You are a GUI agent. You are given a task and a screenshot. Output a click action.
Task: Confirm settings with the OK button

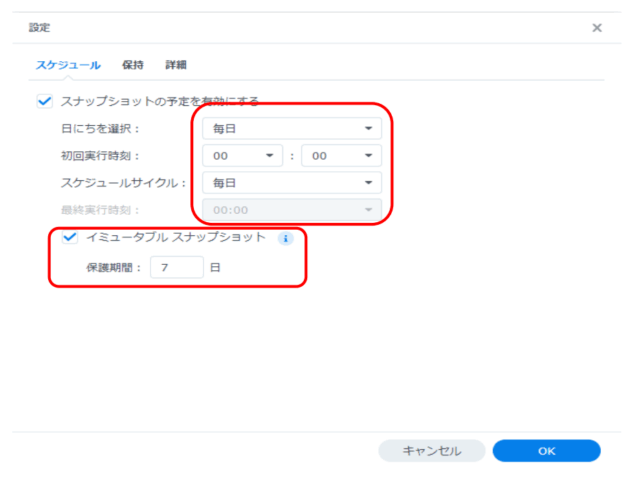pos(546,451)
